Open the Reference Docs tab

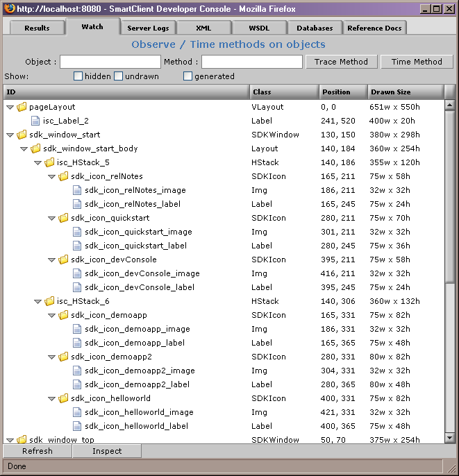coord(374,28)
